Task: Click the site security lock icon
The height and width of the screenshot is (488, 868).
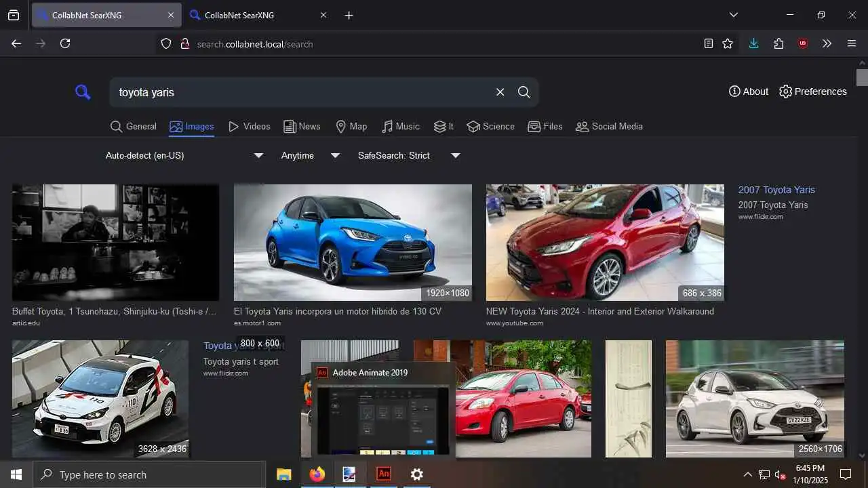Action: (x=184, y=43)
